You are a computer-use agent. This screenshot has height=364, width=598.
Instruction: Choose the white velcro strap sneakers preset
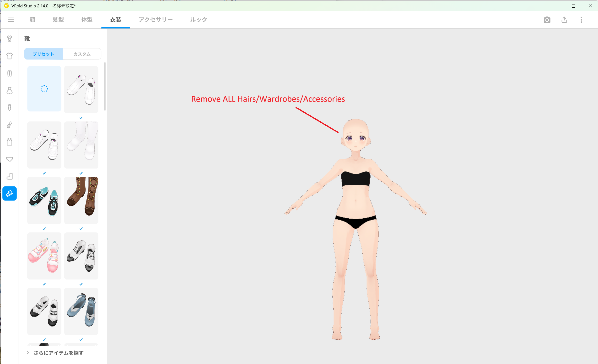click(x=44, y=145)
